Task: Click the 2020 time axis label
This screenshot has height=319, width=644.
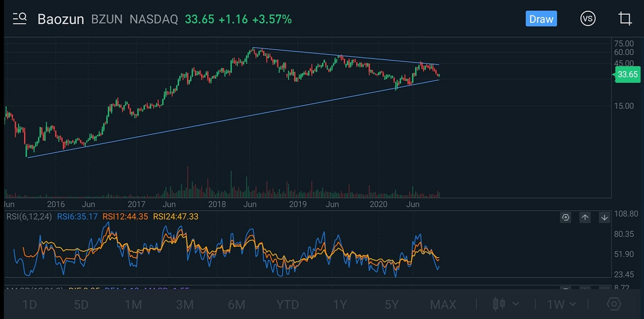Action: 378,204
